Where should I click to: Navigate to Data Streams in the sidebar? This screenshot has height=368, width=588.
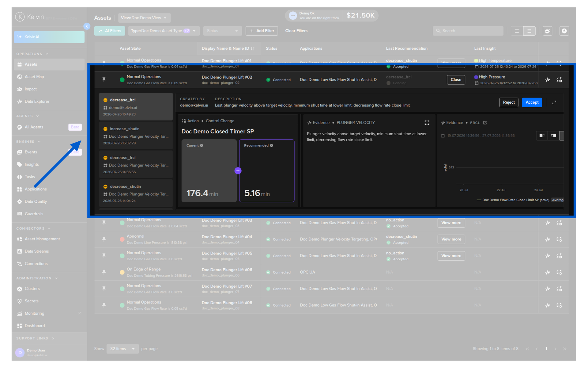click(49, 251)
